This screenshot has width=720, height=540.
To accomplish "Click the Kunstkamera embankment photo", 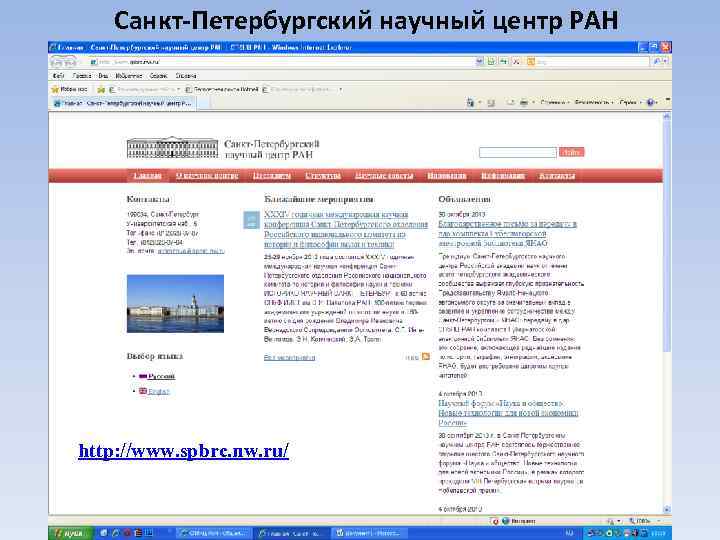I will [x=175, y=304].
